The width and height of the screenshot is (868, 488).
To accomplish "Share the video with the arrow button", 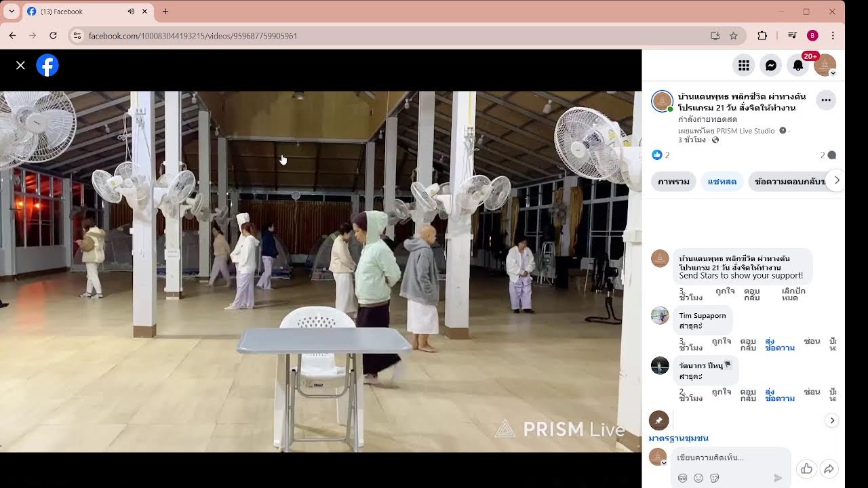I will (x=829, y=468).
